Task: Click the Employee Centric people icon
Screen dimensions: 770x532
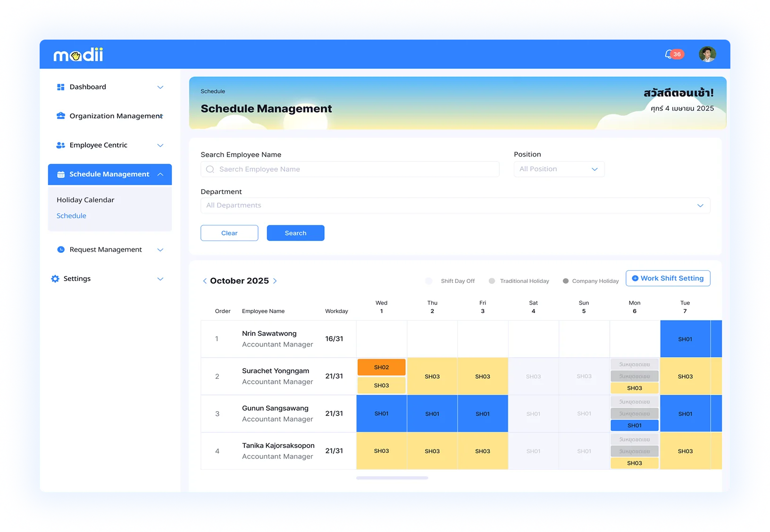Action: click(x=60, y=145)
